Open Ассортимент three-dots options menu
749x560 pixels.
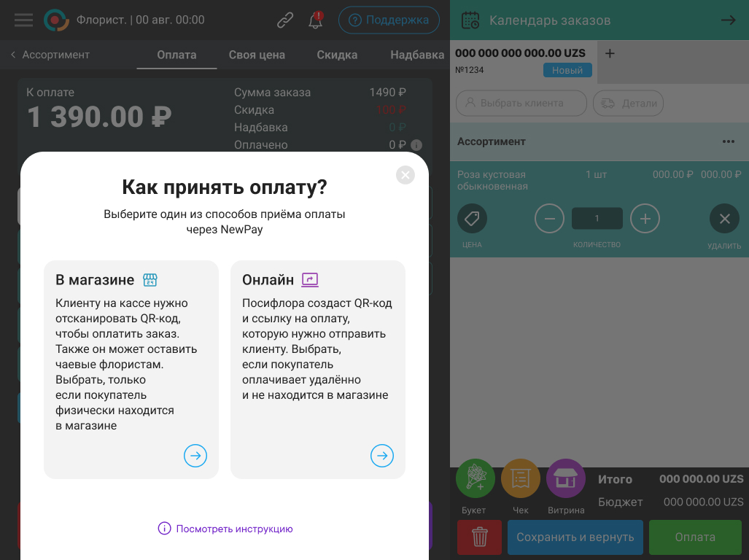pyautogui.click(x=729, y=141)
